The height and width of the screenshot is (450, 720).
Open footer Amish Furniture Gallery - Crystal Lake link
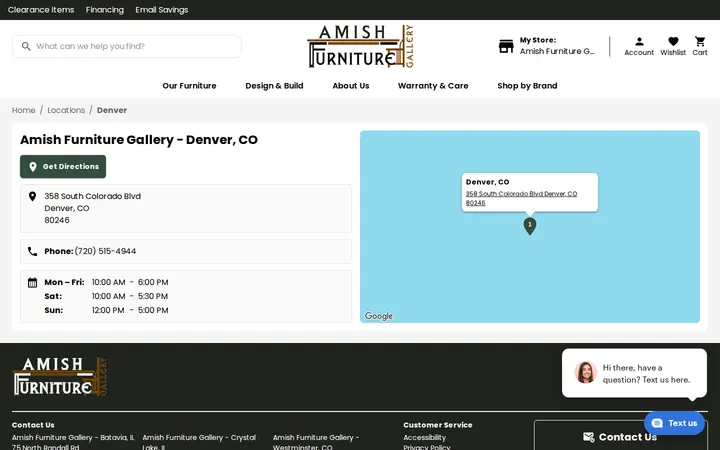199,442
